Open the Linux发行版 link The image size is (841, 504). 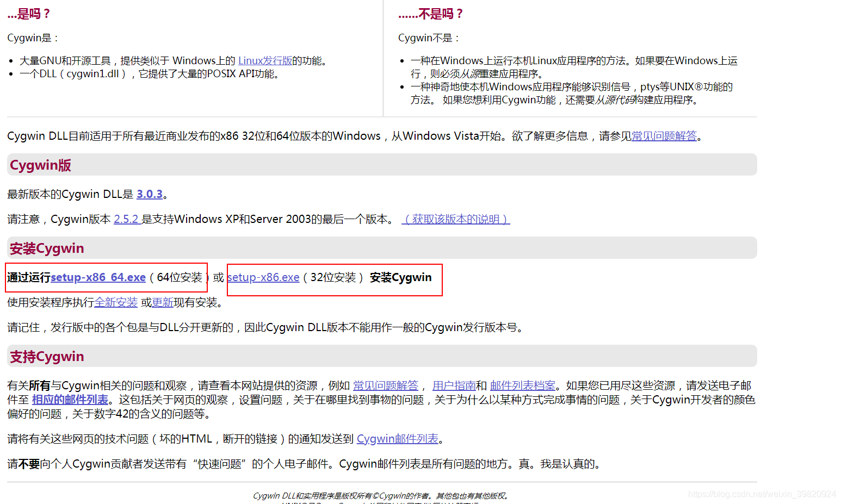tap(265, 61)
